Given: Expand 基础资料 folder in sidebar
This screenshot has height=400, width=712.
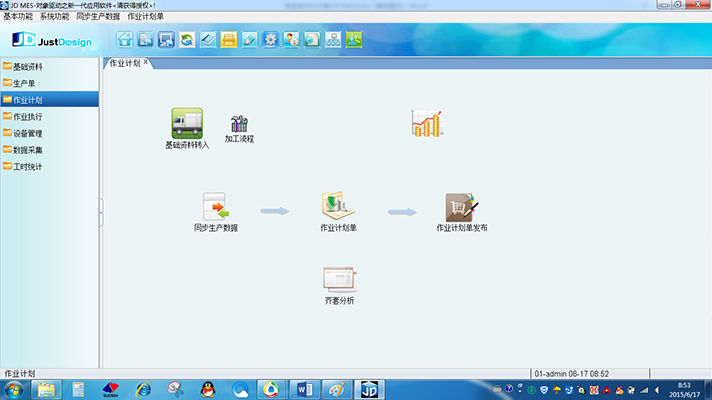Looking at the screenshot, I should [28, 67].
